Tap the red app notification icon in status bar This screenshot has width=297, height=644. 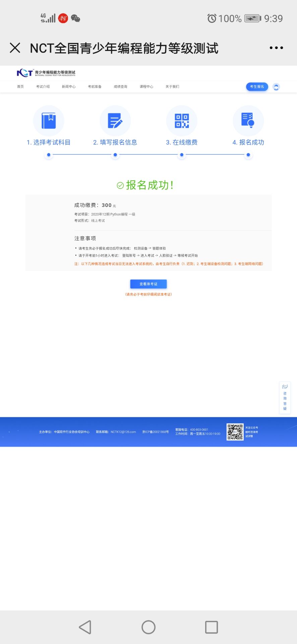pos(63,18)
